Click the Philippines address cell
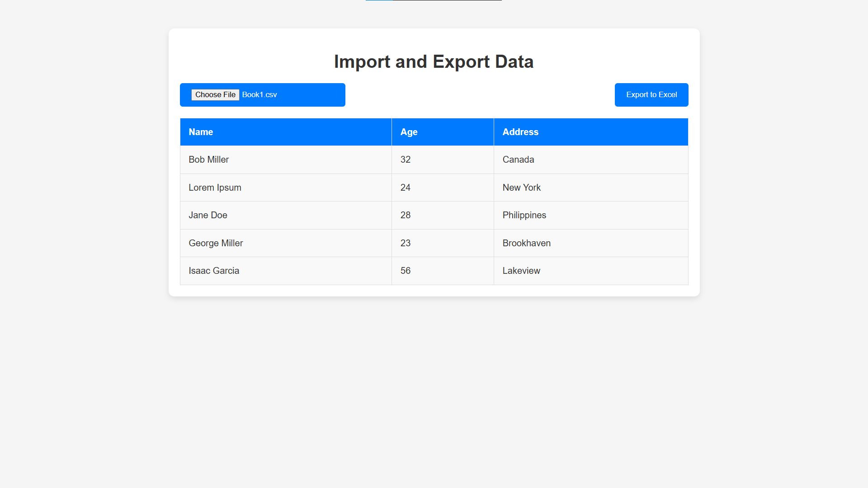868x488 pixels. 591,216
